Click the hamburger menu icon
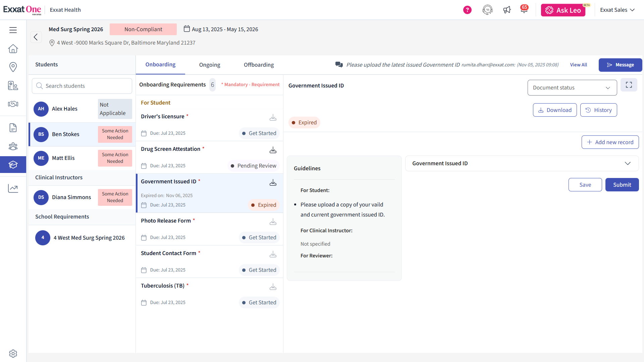 [13, 30]
